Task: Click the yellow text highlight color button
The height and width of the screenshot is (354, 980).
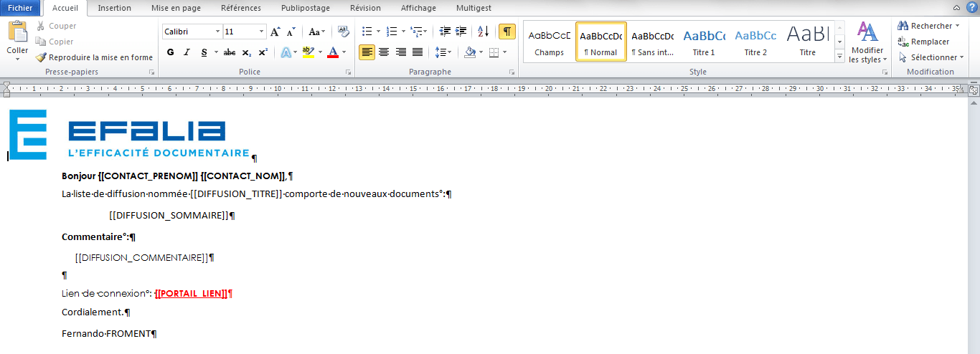Action: 308,52
